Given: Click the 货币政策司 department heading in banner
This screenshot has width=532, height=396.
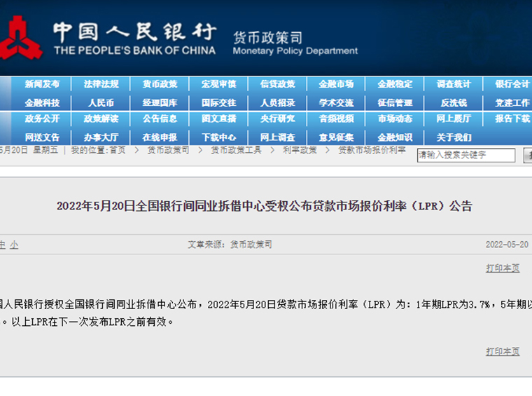Looking at the screenshot, I should pyautogui.click(x=267, y=38).
